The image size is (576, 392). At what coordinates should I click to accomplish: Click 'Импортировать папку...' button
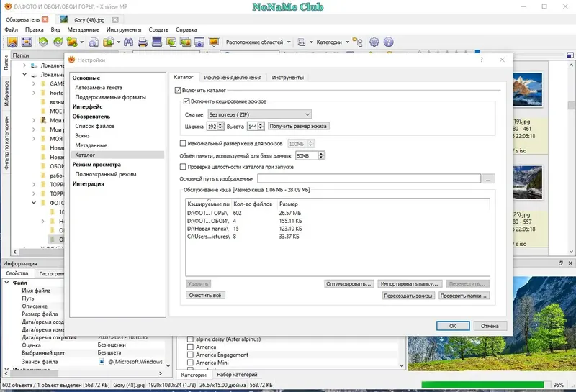[x=409, y=283]
